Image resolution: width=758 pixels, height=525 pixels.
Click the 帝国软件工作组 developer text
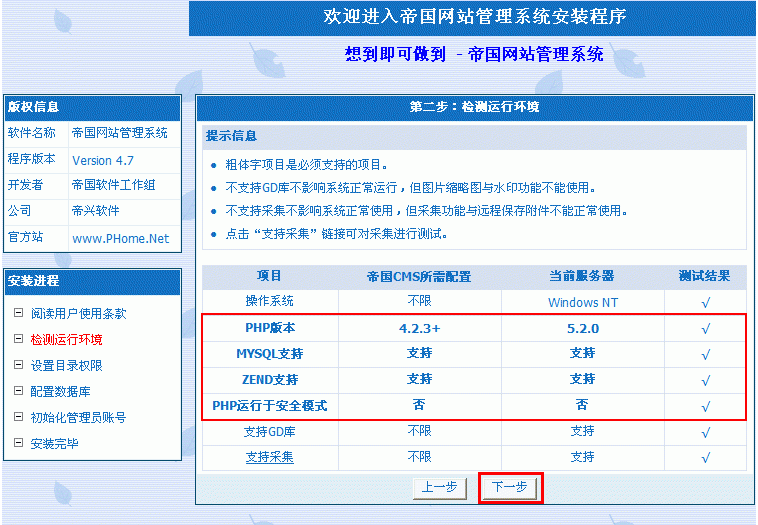tap(114, 185)
